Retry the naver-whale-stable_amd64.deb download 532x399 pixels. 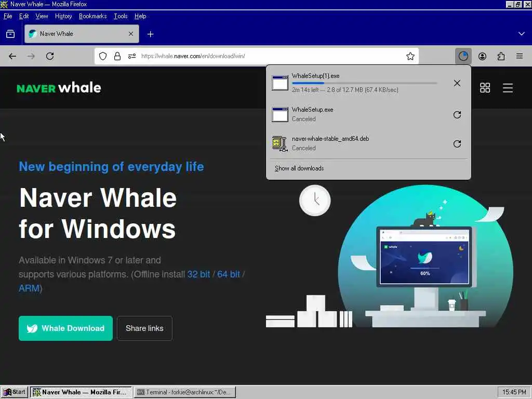[457, 144]
